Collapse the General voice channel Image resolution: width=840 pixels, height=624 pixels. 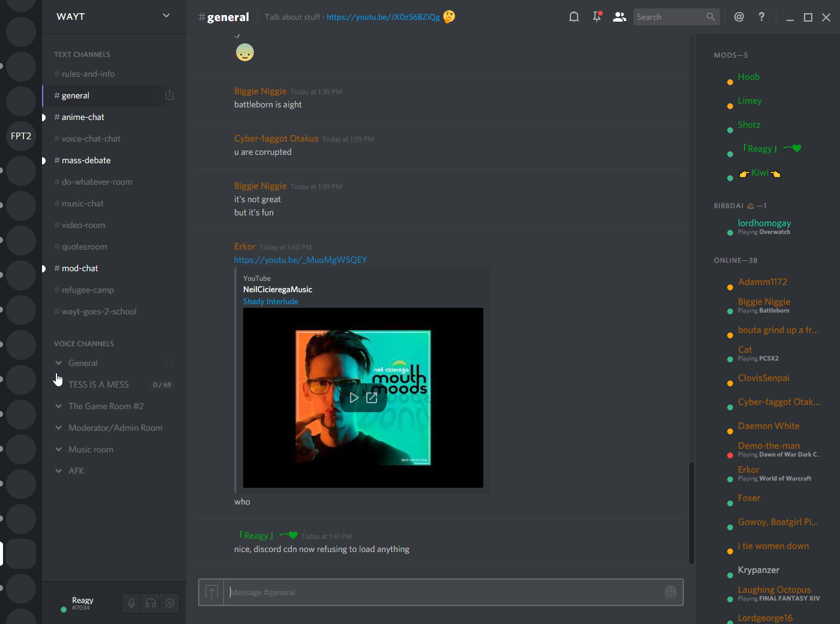tap(58, 363)
